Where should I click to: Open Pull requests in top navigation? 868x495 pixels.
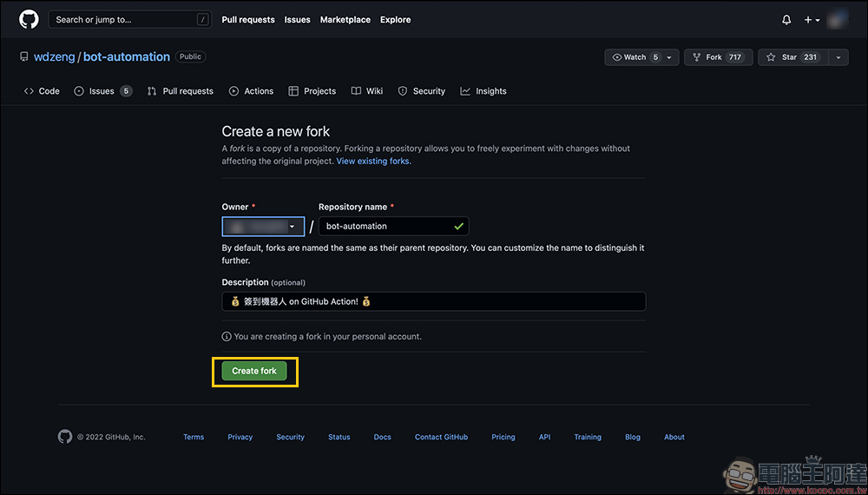(x=248, y=19)
